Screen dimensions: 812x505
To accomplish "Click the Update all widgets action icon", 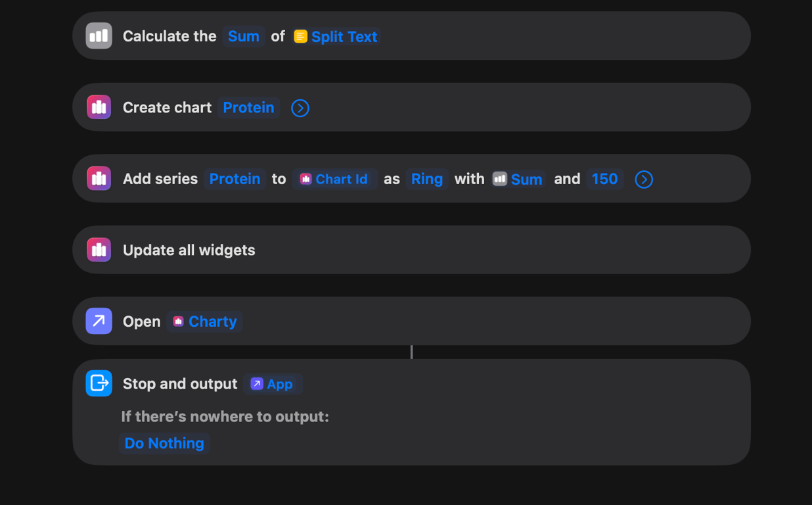I will [99, 250].
